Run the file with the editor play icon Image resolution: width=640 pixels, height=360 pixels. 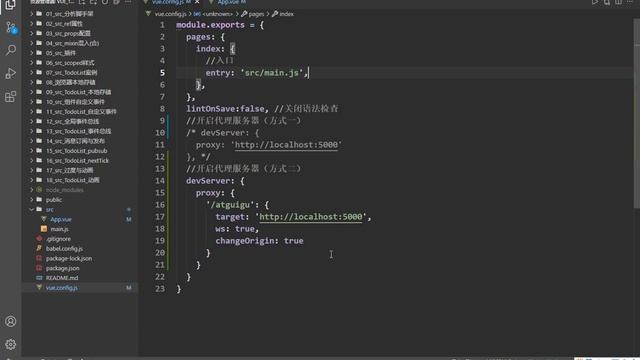point(595,2)
